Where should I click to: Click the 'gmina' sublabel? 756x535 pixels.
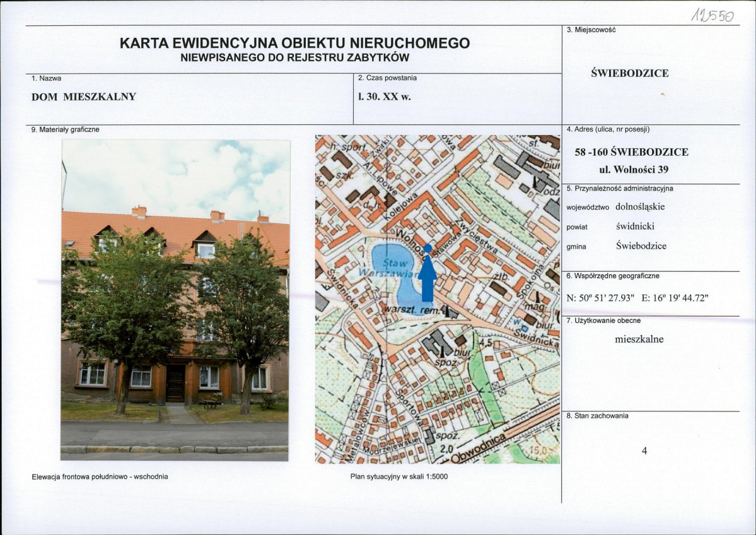[576, 247]
